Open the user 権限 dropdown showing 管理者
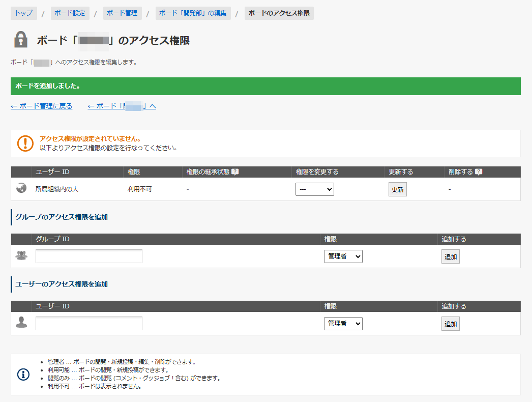 tap(343, 324)
